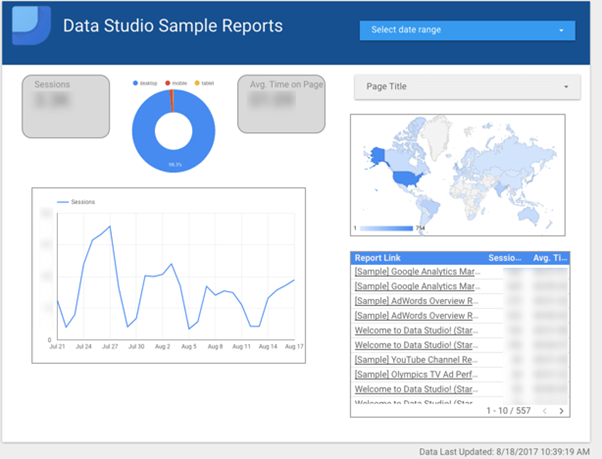Open second Welcome to Data Studio! link
This screenshot has width=602, height=459.
pyautogui.click(x=416, y=345)
